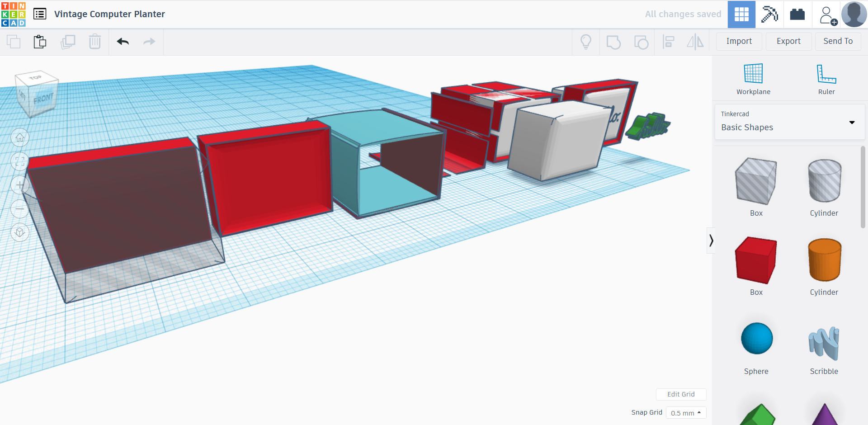This screenshot has height=425, width=868.
Task: Undo the last action
Action: click(123, 42)
